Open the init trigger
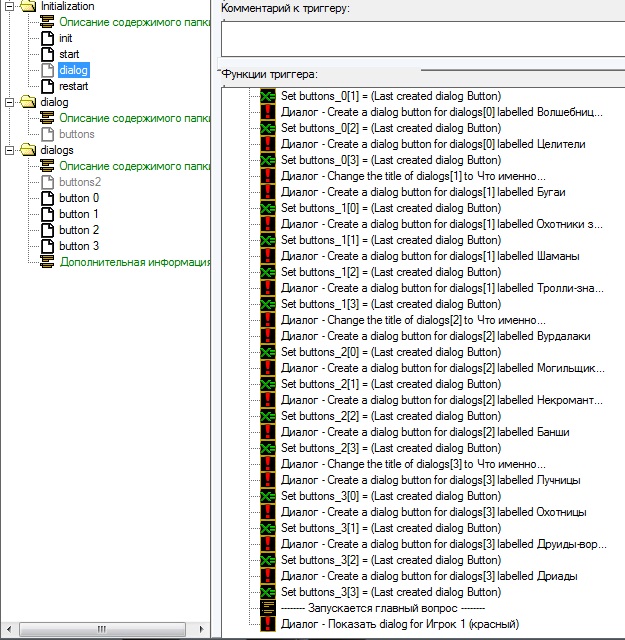 [65, 38]
